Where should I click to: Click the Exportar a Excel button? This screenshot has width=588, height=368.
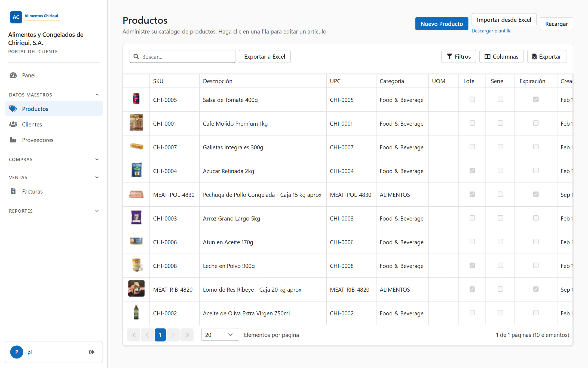coord(265,56)
